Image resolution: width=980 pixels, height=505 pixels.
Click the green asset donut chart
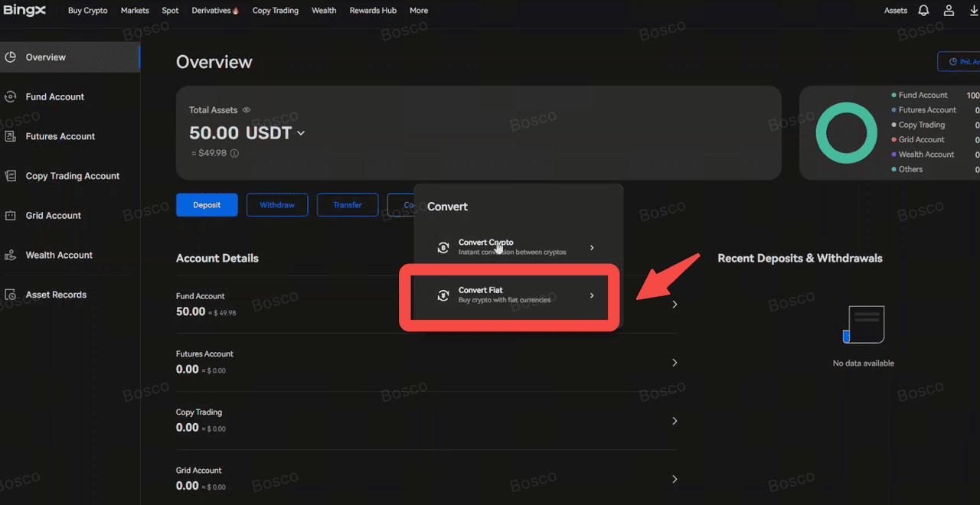coord(846,133)
